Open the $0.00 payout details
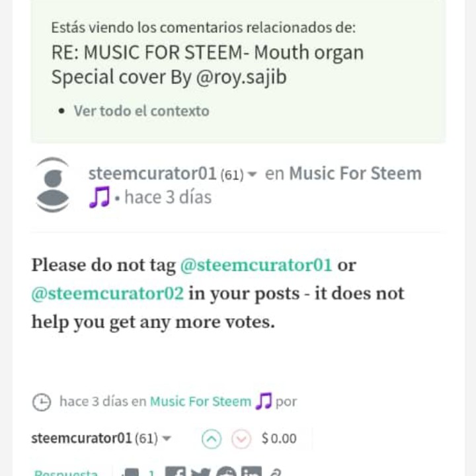 click(279, 438)
